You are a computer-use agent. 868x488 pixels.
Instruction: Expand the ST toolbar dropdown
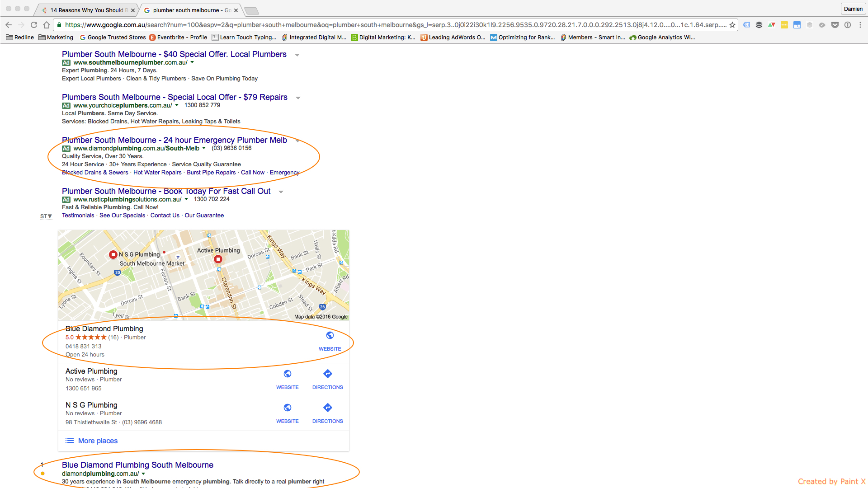[x=46, y=216]
